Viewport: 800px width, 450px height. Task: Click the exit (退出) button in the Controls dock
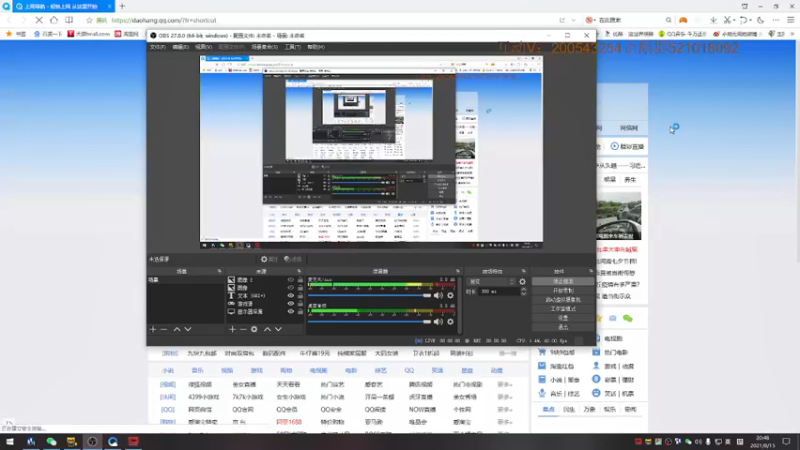pos(563,328)
